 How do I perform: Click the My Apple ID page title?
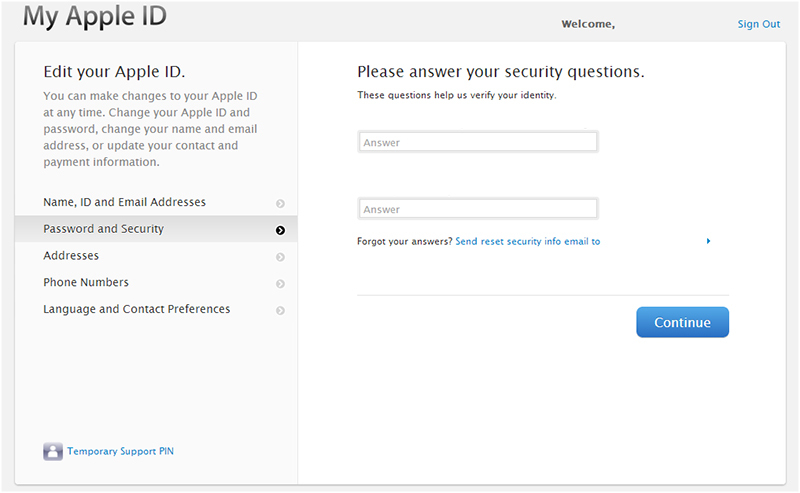click(x=95, y=16)
